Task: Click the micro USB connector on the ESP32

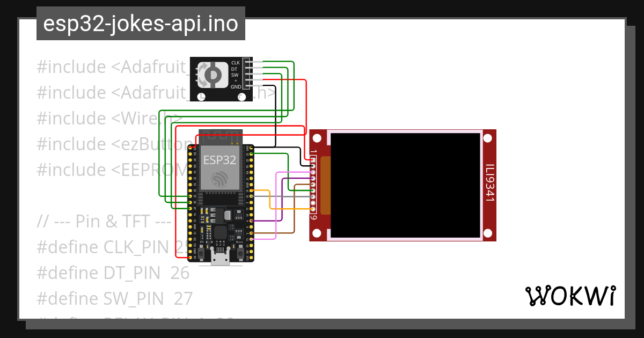Action: (220, 256)
